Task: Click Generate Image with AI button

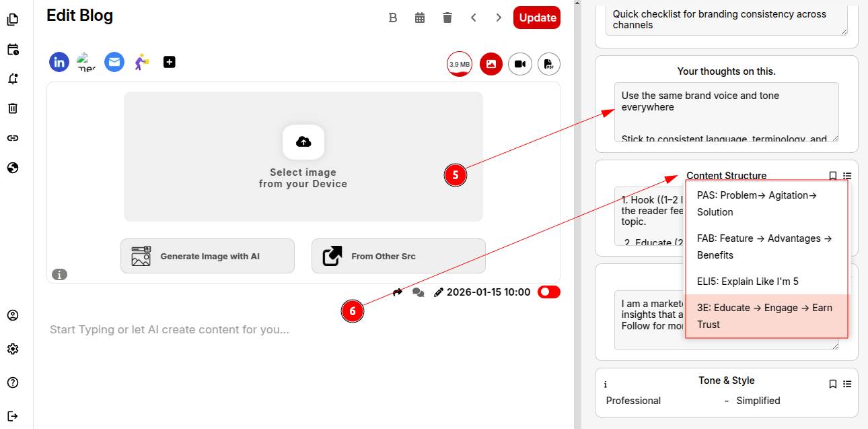Action: [207, 256]
